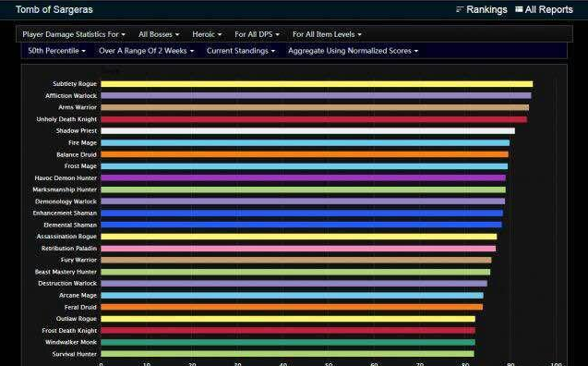
Task: Click the Survival Hunter green bar
Action: point(287,354)
